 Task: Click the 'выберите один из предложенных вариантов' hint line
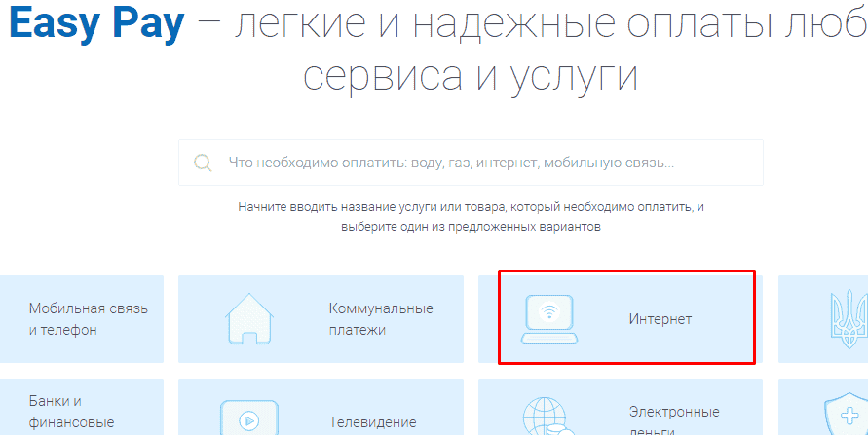coord(471,226)
